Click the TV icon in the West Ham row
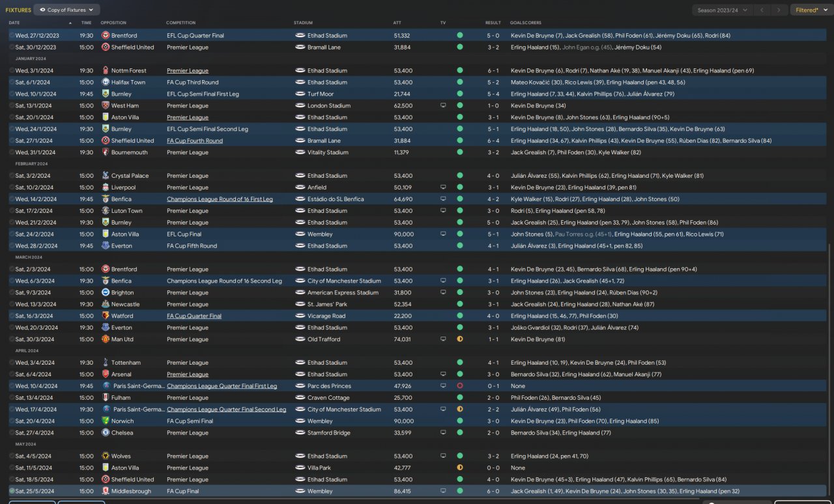Image resolution: width=834 pixels, height=504 pixels. (x=443, y=105)
